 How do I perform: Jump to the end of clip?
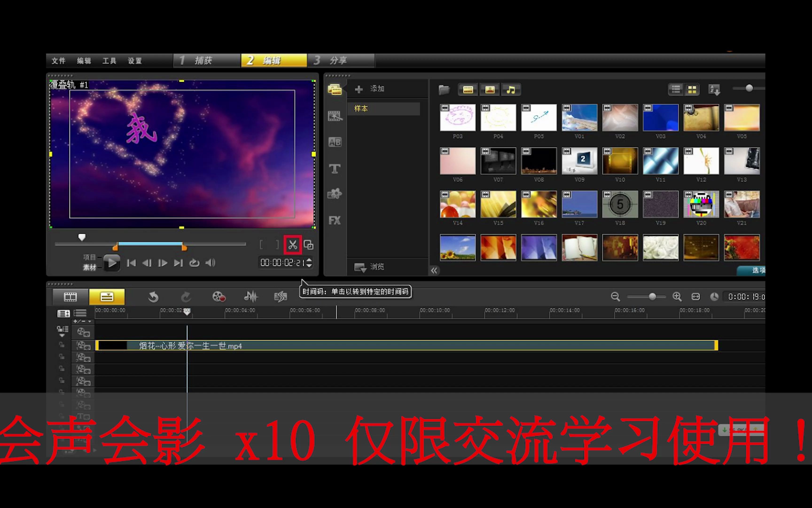click(x=178, y=263)
